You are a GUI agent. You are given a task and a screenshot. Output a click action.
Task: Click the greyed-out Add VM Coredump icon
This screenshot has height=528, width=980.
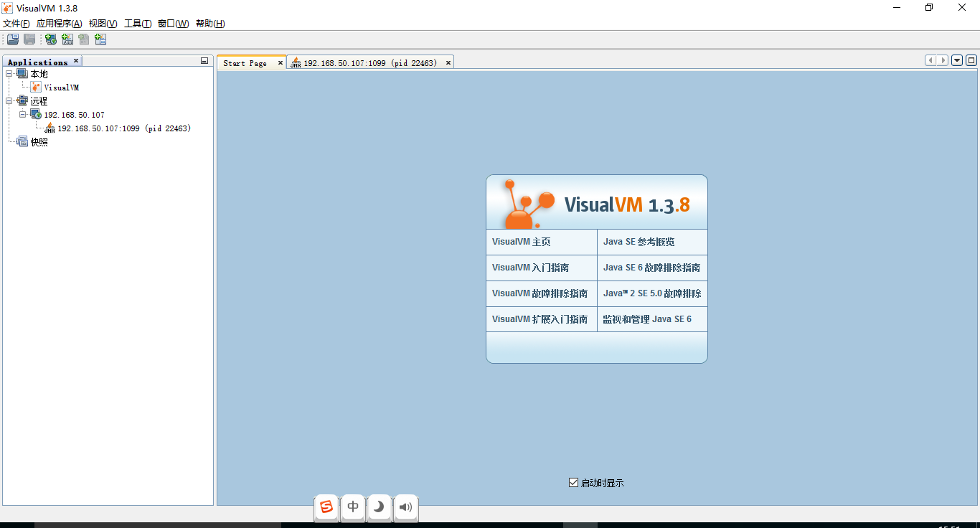(84, 39)
